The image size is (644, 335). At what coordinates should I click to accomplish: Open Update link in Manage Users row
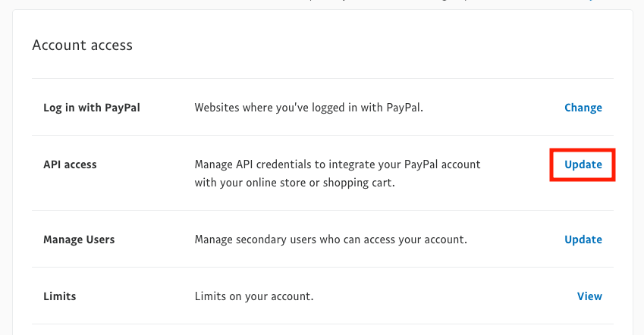(x=583, y=240)
